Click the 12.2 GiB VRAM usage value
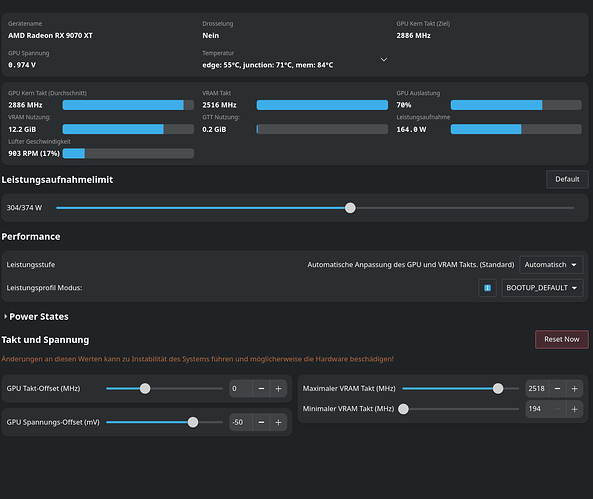 point(22,129)
